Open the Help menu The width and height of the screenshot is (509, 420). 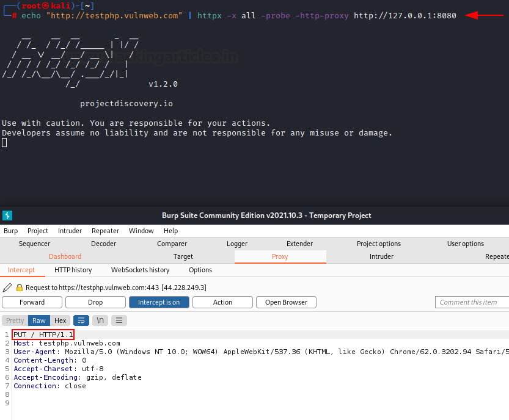(x=170, y=231)
